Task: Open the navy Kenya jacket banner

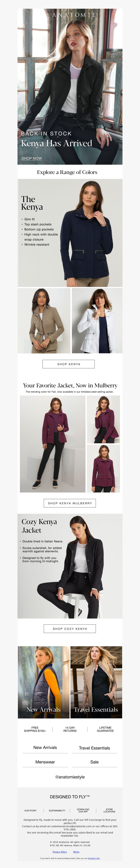Action: 70,233
